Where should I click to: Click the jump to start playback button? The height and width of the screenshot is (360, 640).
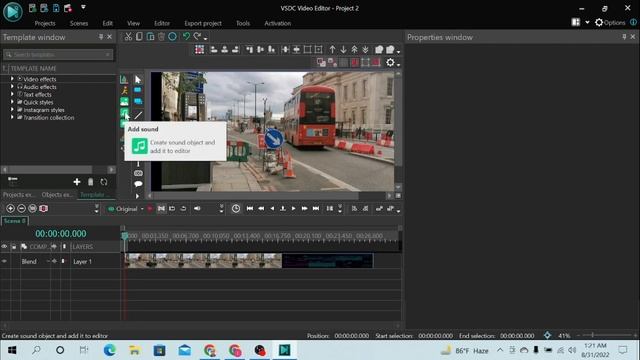pyautogui.click(x=250, y=209)
